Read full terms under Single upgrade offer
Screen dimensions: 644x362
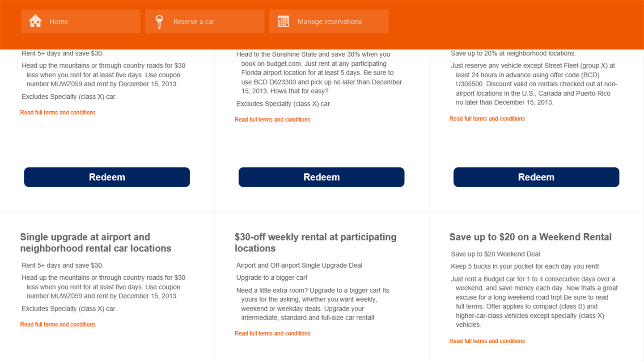[x=58, y=324]
